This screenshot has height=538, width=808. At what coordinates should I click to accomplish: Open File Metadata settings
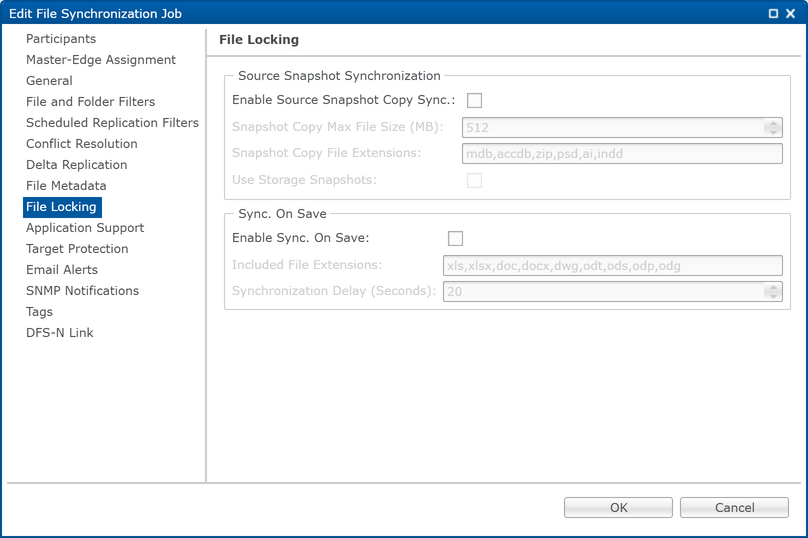tap(66, 186)
